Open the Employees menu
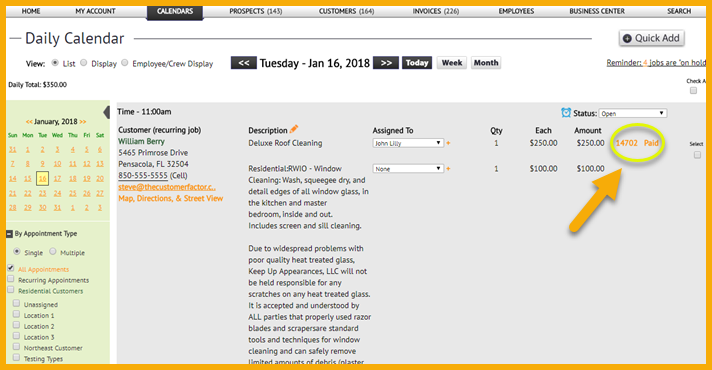The image size is (712, 370). [516, 11]
